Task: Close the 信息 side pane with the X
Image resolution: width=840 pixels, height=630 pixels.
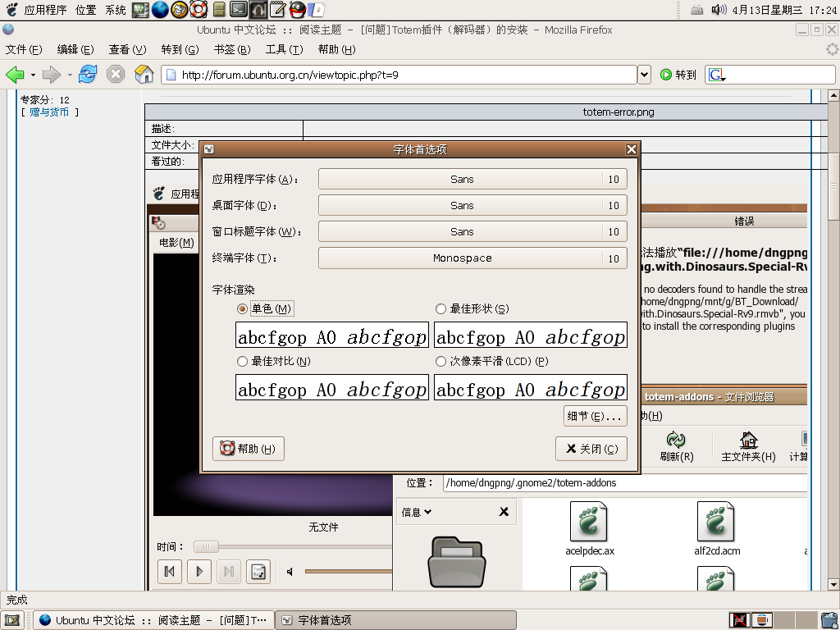Action: [x=504, y=512]
